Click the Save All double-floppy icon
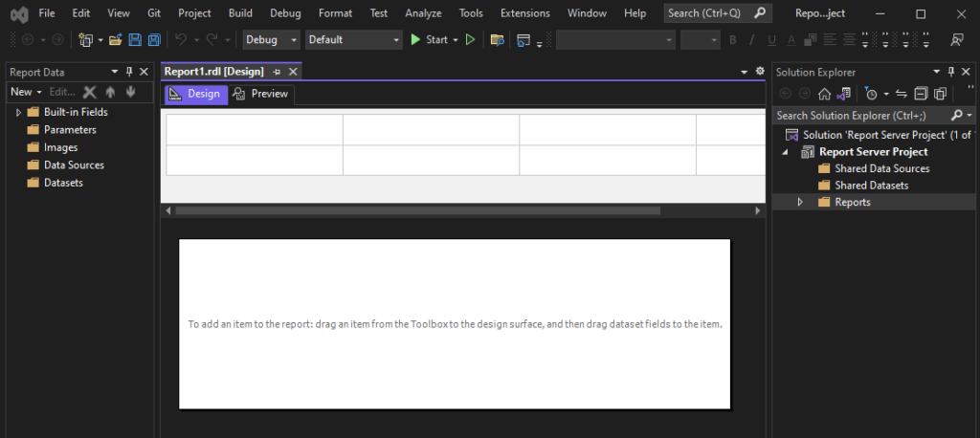 point(154,40)
